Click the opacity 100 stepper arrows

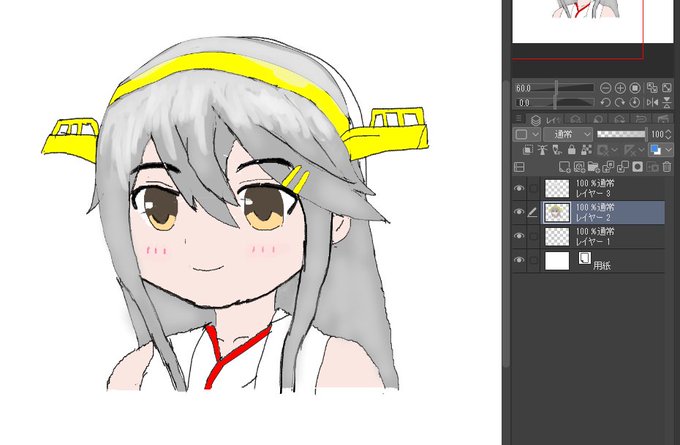(x=668, y=134)
